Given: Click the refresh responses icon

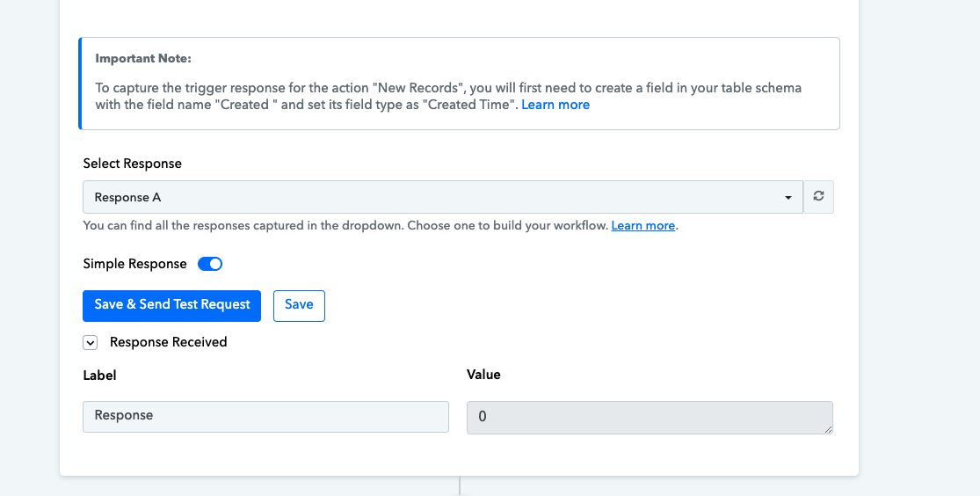Looking at the screenshot, I should click(x=818, y=196).
